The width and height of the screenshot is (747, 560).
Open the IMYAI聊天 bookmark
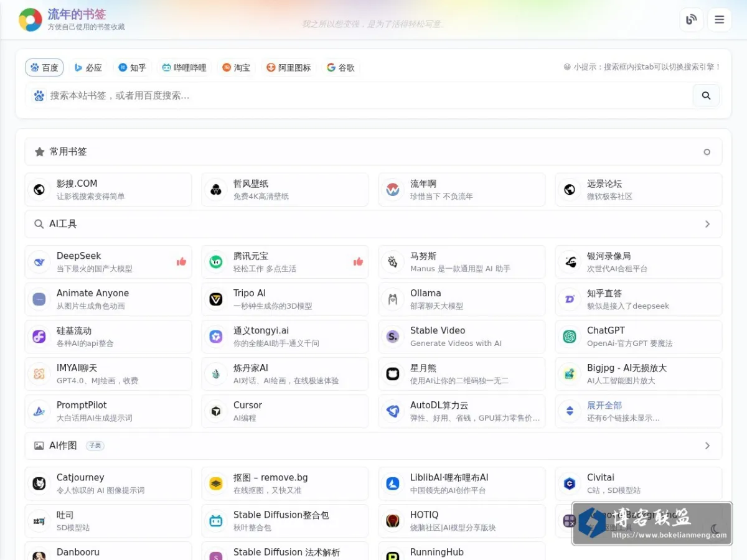tap(108, 374)
